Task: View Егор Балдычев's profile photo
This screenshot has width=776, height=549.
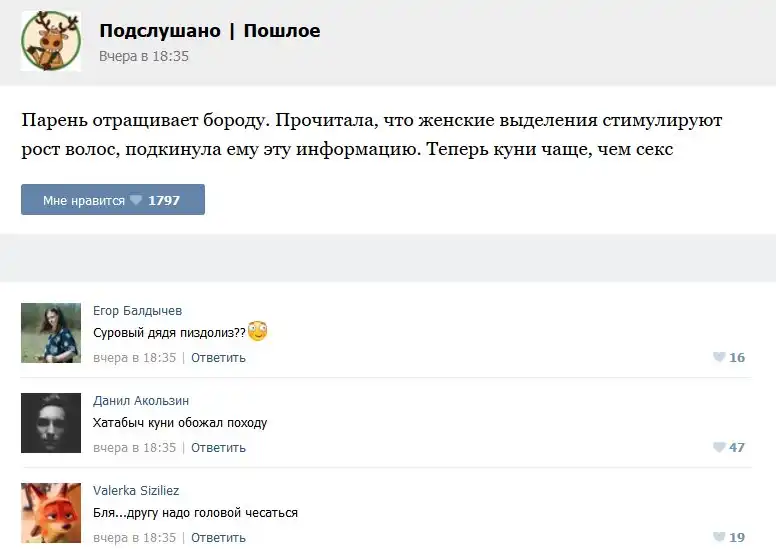Action: point(51,332)
